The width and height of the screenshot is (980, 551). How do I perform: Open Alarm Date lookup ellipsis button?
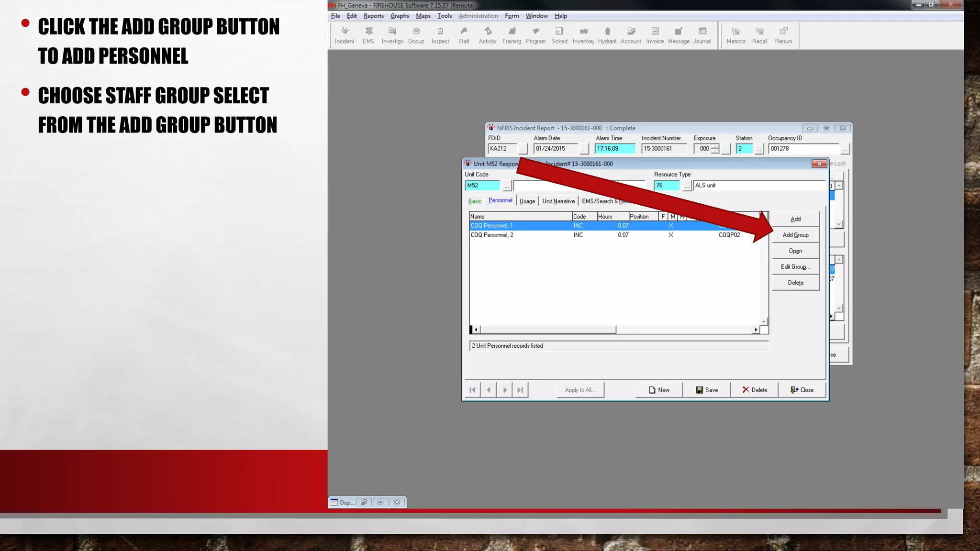click(584, 149)
